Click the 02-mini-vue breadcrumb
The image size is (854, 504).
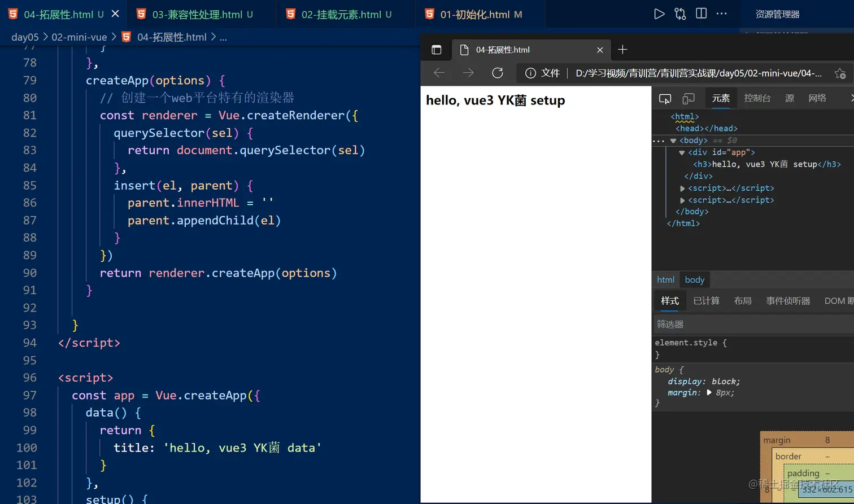click(x=79, y=37)
